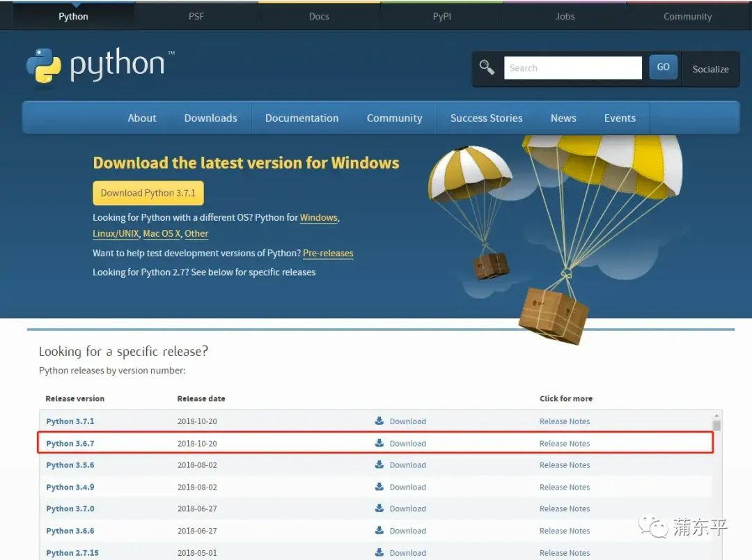Image resolution: width=752 pixels, height=560 pixels.
Task: Click the Download Python 3.7.1 button
Action: pyautogui.click(x=148, y=193)
